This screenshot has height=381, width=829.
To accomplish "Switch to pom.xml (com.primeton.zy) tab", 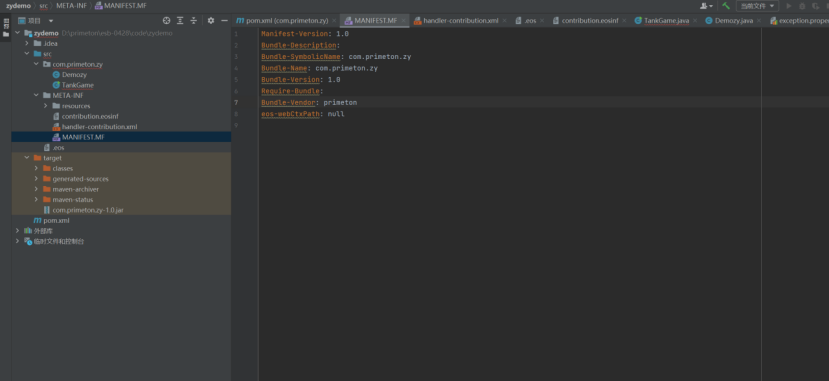I will pyautogui.click(x=282, y=21).
